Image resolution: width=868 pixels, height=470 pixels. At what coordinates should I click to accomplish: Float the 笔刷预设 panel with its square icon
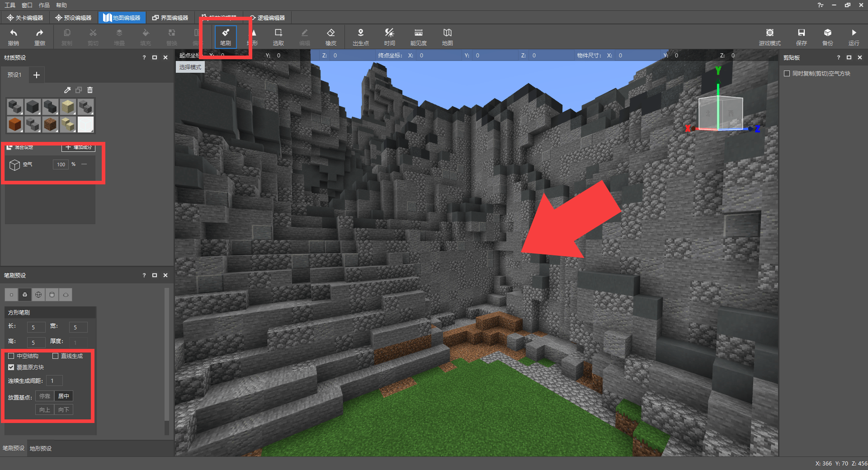pyautogui.click(x=155, y=275)
